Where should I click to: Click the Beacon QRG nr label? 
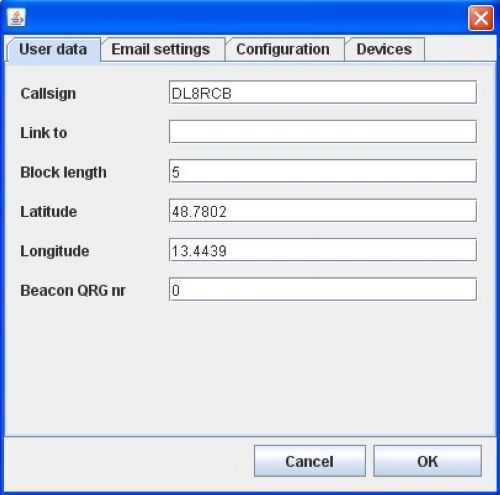pos(73,290)
